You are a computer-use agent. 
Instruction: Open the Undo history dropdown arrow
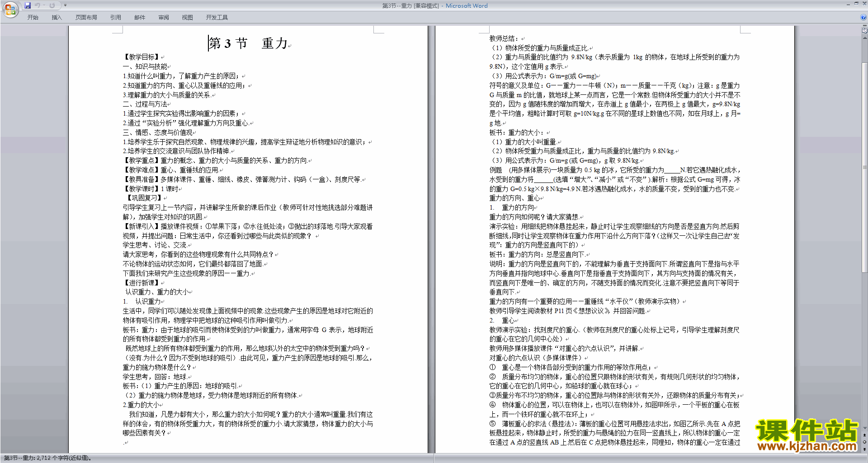[x=44, y=5]
